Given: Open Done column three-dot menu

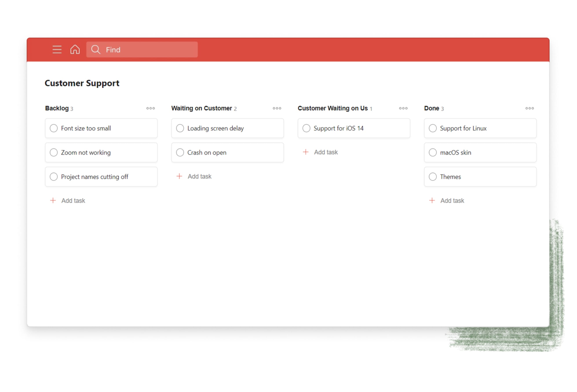Looking at the screenshot, I should tap(530, 108).
